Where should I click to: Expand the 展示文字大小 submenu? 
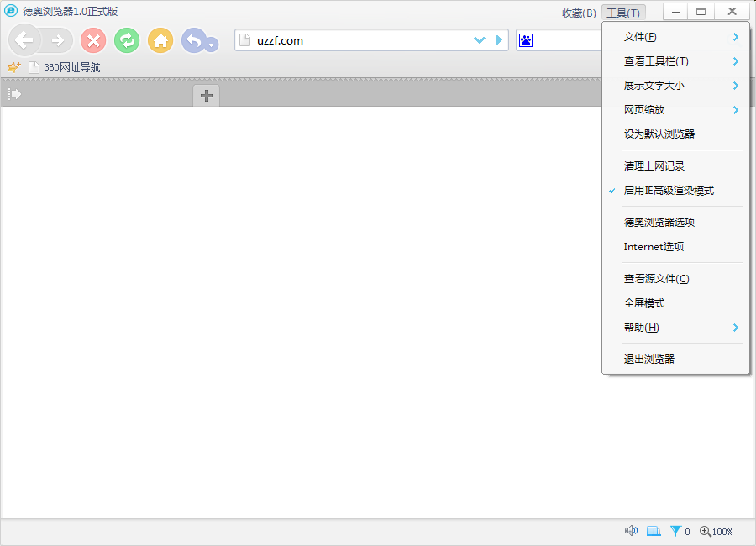coord(675,86)
